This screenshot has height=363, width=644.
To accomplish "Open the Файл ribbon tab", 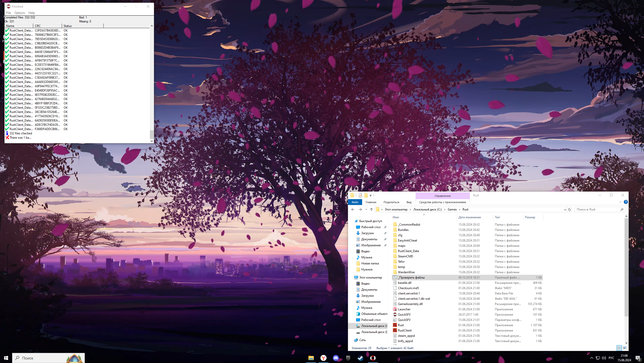I will coord(355,202).
